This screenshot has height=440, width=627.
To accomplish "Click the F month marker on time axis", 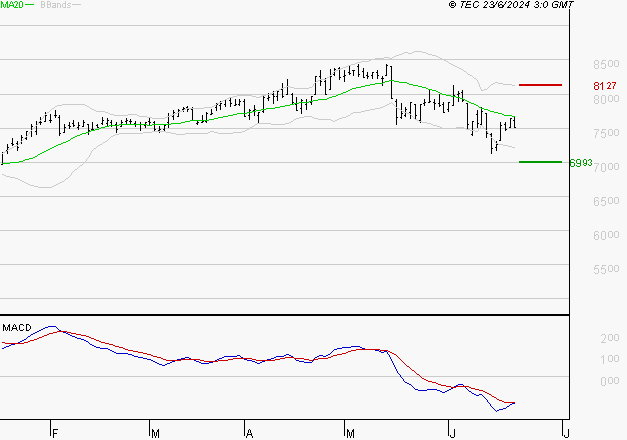I will [x=55, y=434].
